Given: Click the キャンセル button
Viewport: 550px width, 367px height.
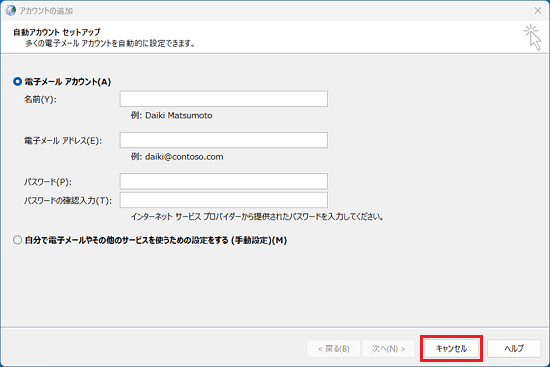Looking at the screenshot, I should coord(451,348).
